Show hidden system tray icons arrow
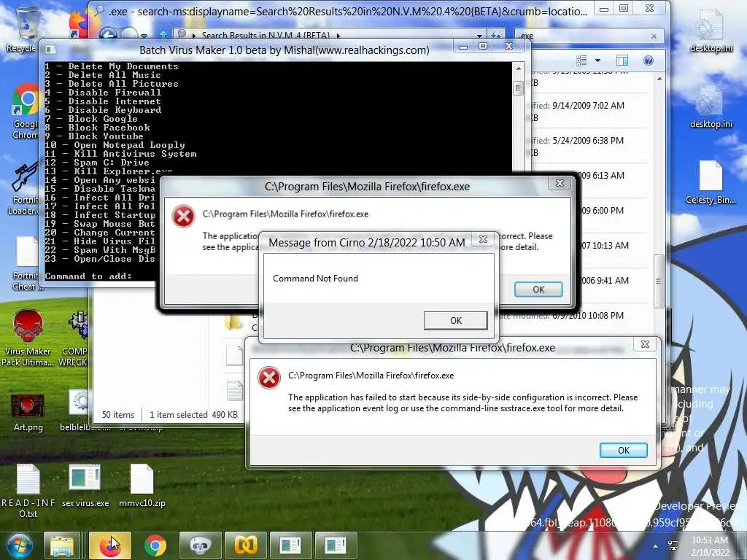This screenshot has height=560, width=747. pyautogui.click(x=656, y=546)
